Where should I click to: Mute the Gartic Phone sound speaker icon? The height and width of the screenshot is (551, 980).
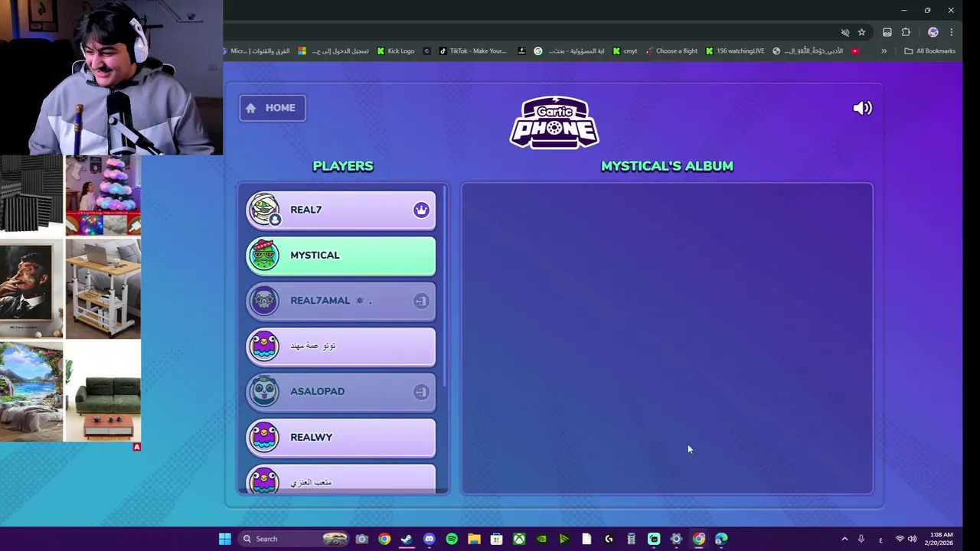(862, 108)
